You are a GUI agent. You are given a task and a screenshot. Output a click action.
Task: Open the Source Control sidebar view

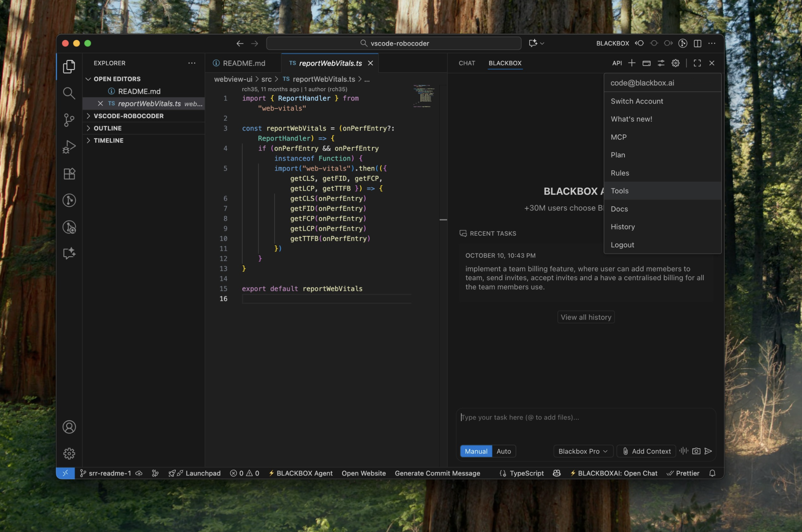tap(69, 120)
